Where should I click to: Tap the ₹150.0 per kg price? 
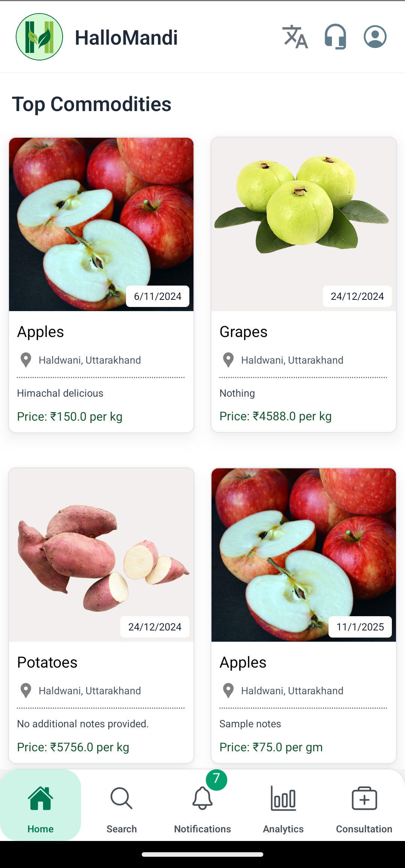coord(70,417)
